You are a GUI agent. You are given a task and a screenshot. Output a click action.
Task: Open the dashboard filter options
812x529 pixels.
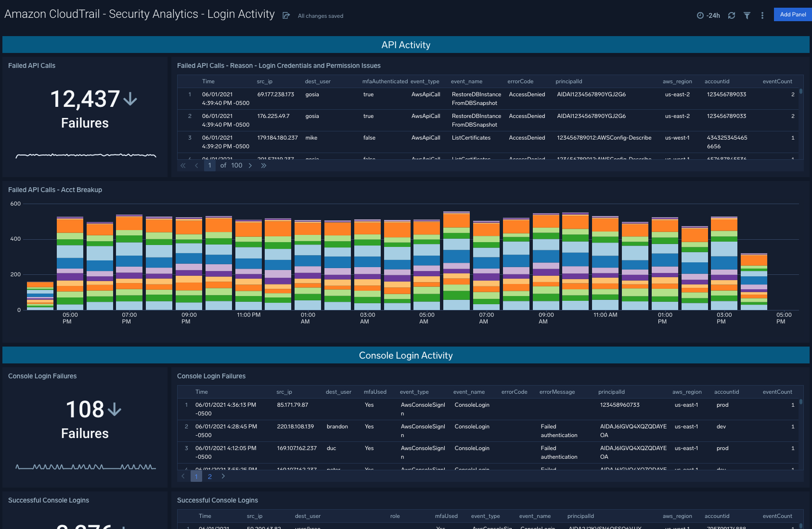[x=747, y=15]
